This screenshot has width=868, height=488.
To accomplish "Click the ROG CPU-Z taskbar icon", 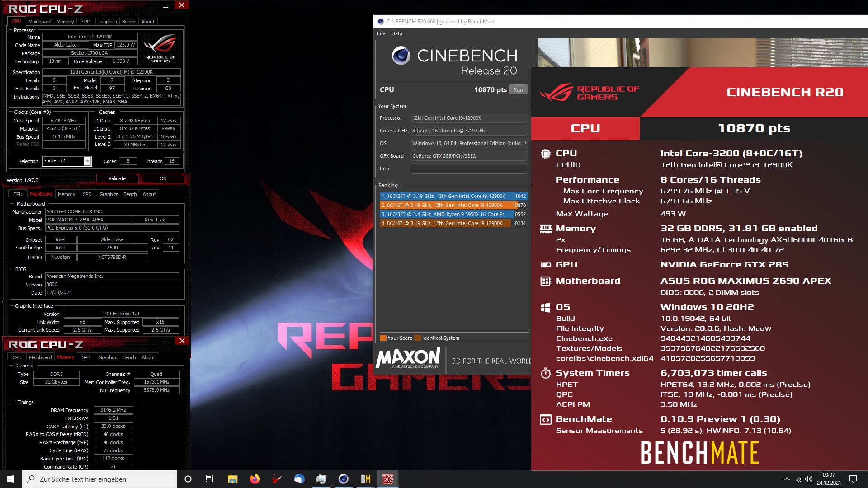I will [x=387, y=479].
